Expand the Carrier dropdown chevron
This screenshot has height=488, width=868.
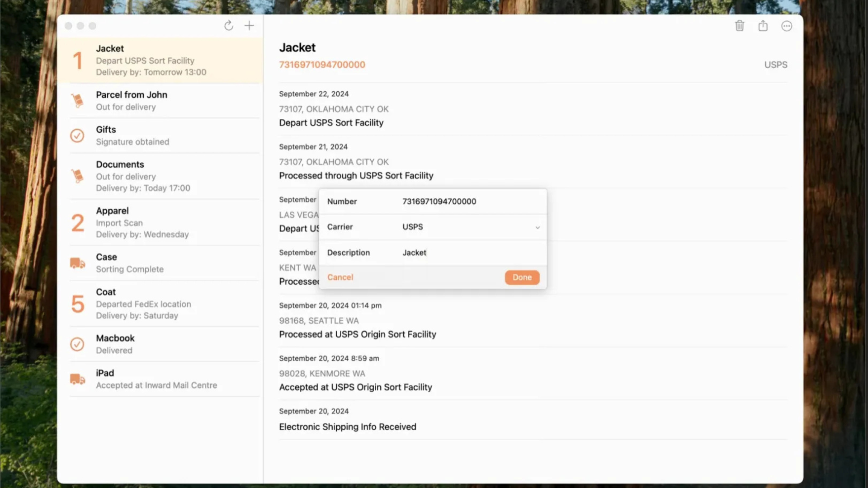[x=538, y=227]
